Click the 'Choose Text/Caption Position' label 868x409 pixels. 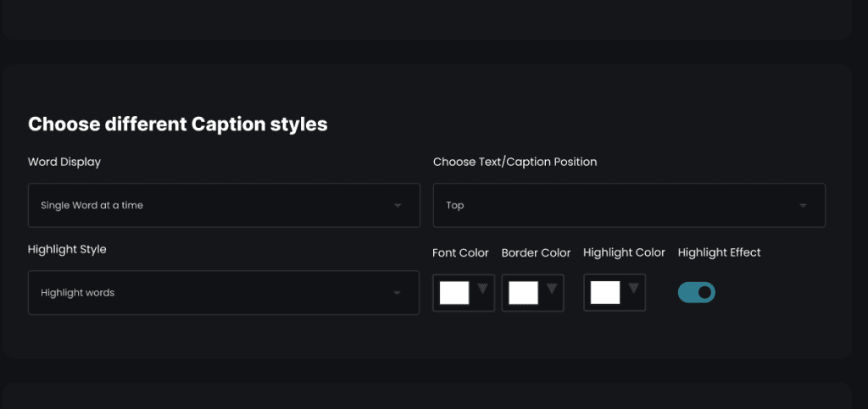point(515,162)
